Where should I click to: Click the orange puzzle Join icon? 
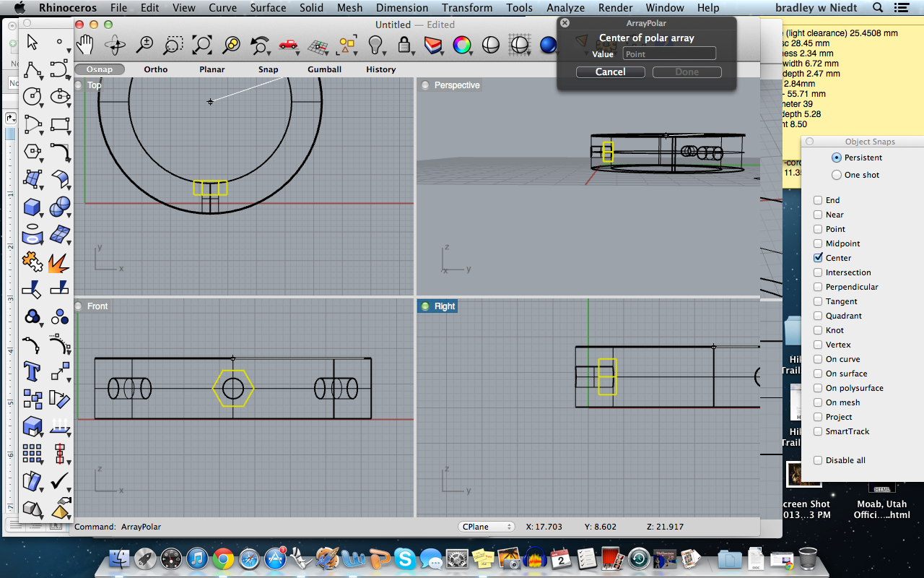click(x=32, y=262)
